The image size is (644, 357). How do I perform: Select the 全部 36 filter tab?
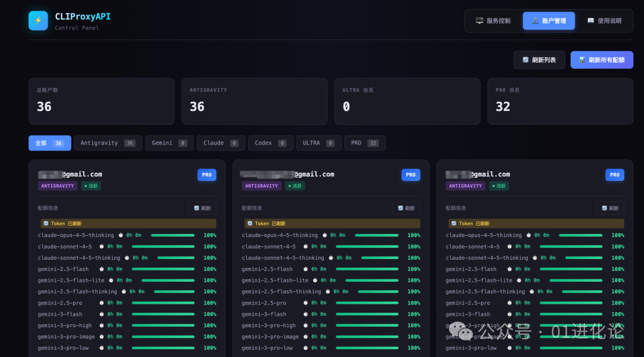(49, 143)
